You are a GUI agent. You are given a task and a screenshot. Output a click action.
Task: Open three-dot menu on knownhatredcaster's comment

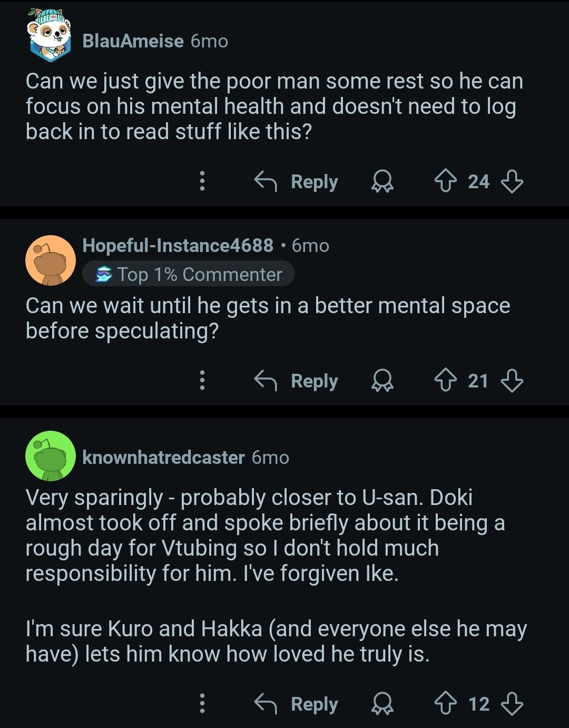coord(202,703)
